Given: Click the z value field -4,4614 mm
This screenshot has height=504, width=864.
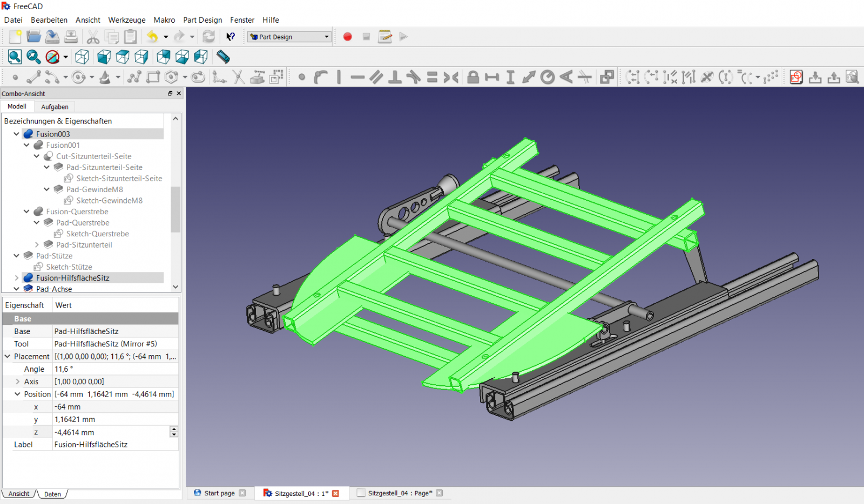Looking at the screenshot, I should [x=111, y=432].
